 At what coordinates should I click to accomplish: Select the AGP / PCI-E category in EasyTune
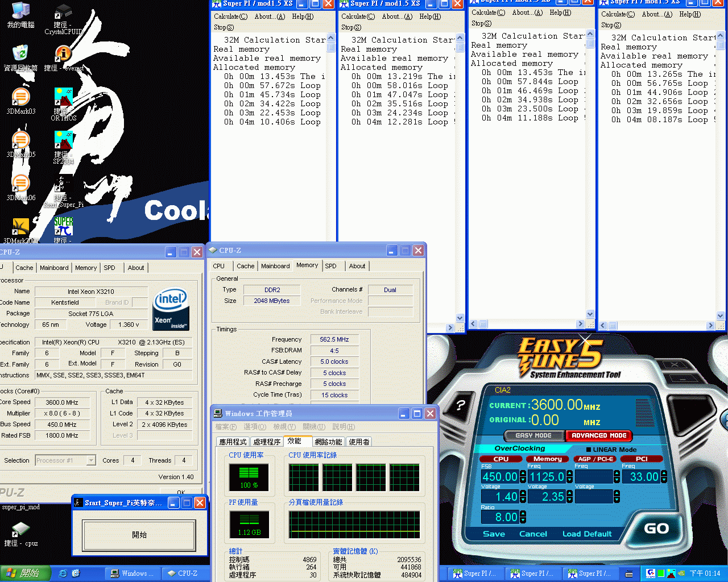pyautogui.click(x=595, y=459)
